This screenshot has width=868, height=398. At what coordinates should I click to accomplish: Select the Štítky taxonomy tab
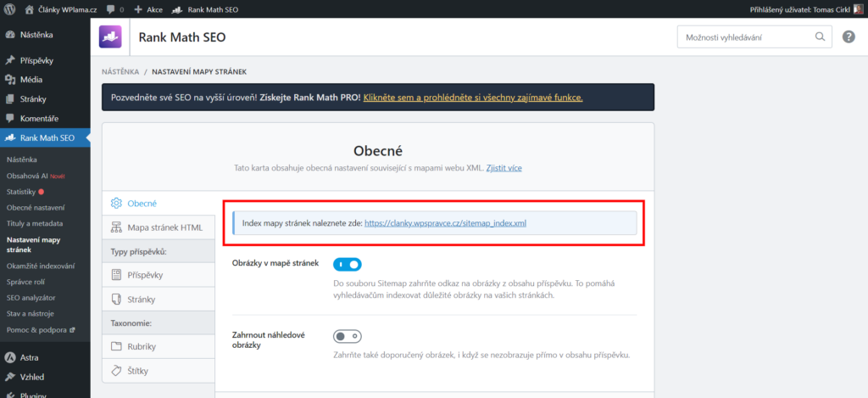point(159,371)
